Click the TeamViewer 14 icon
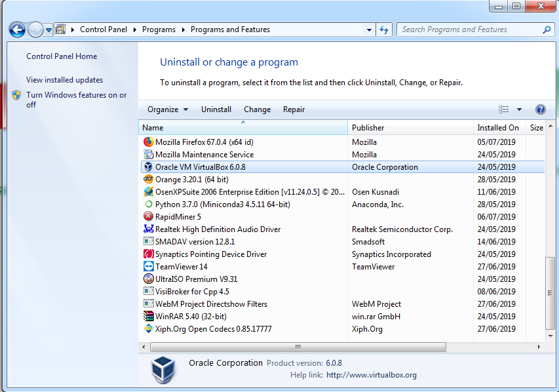Screen dimensions: 559x392 click(x=147, y=266)
